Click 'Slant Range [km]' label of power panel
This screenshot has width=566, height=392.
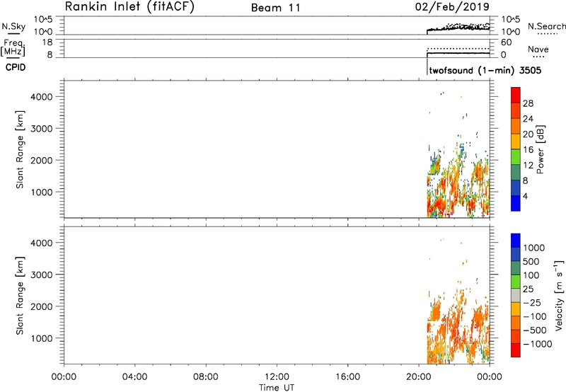click(20, 149)
